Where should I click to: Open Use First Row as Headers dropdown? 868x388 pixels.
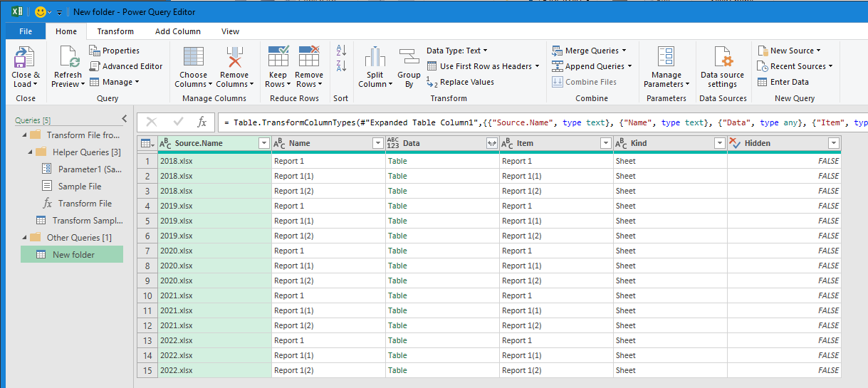click(483, 66)
